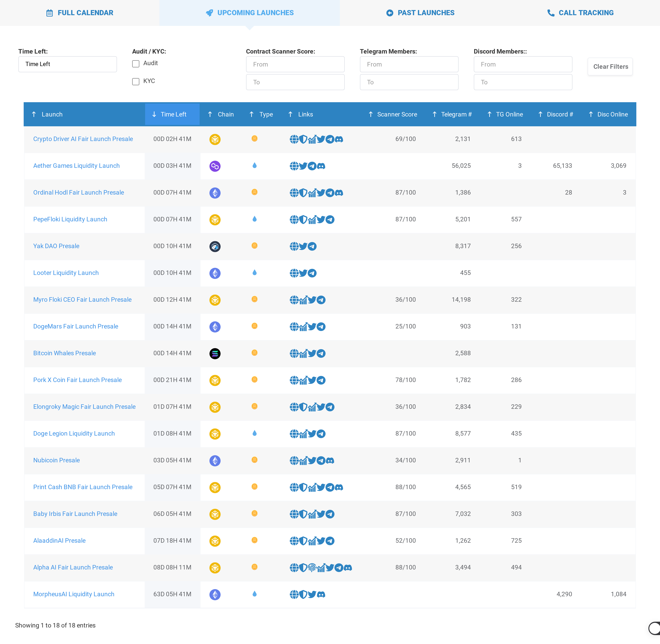Open the Yak DAO website globe icon
The width and height of the screenshot is (660, 644).
click(294, 246)
